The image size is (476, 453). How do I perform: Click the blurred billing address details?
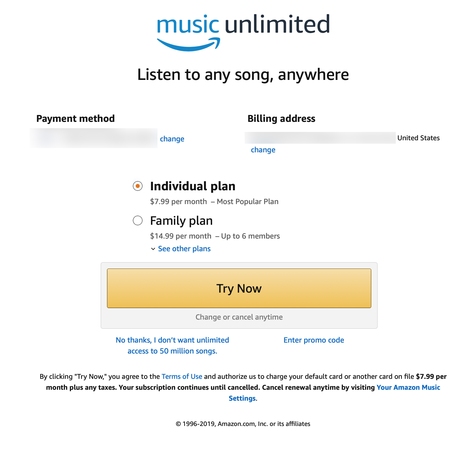pos(320,138)
